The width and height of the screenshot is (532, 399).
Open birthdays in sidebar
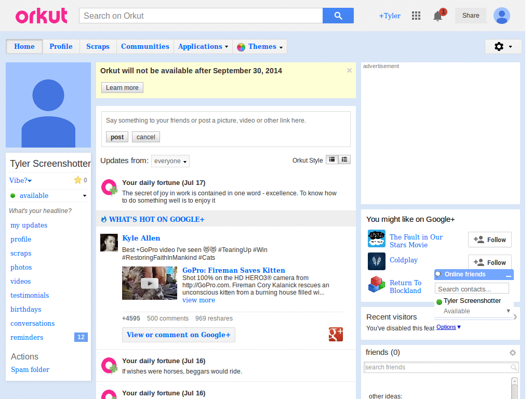[x=26, y=310]
